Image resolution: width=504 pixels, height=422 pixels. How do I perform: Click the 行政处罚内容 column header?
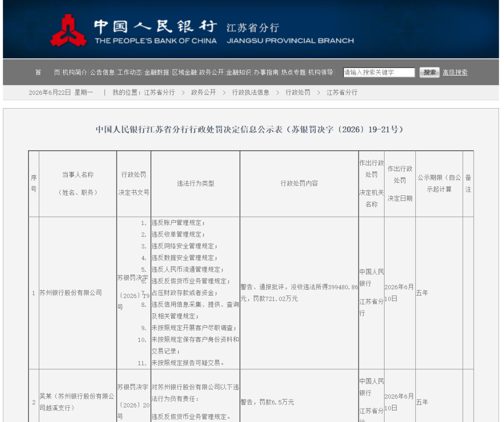click(x=299, y=183)
